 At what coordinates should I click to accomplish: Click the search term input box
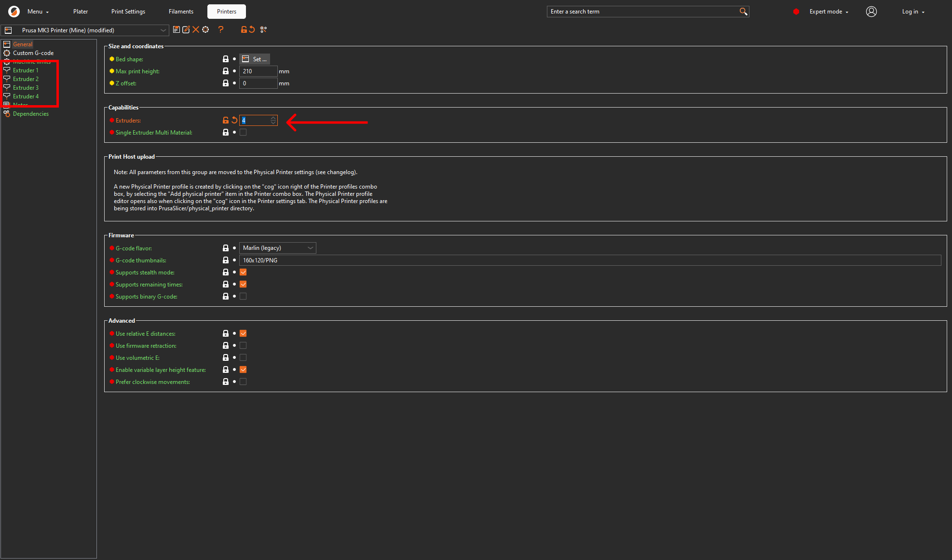click(x=643, y=12)
